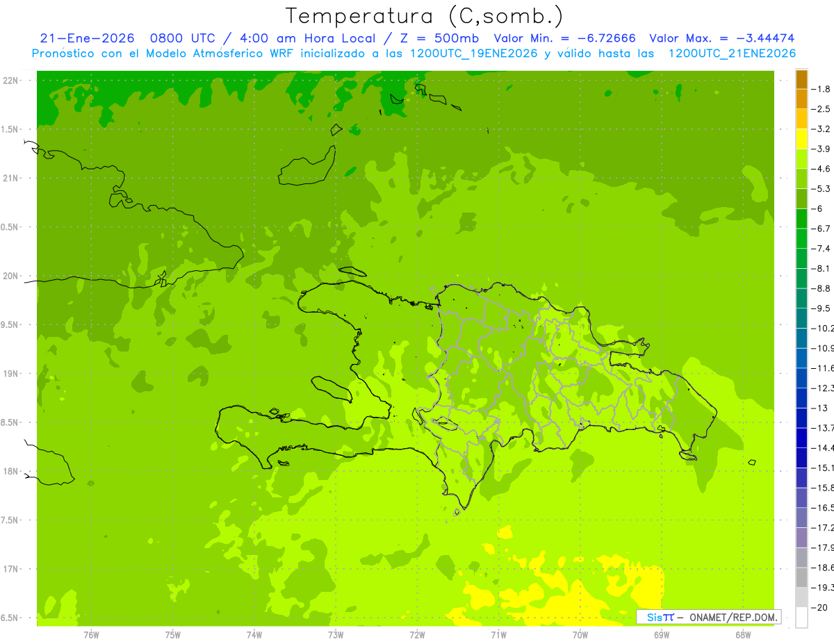Viewport: 834px width, 644px height.
Task: Click the Valor Min. = -6.72666 readout
Action: pyautogui.click(x=564, y=38)
